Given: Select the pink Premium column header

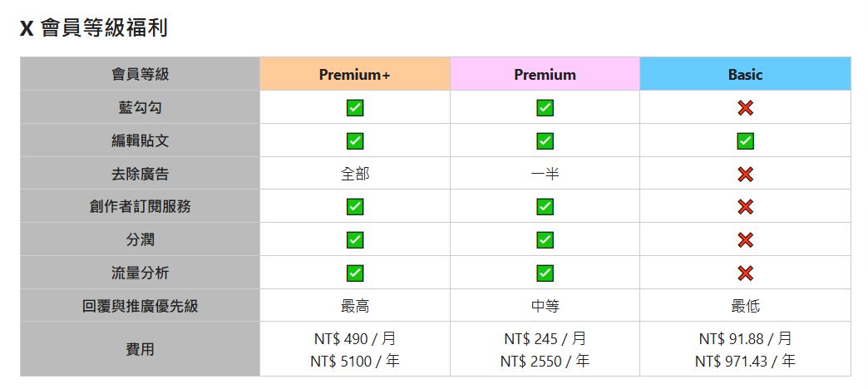Looking at the screenshot, I should 545,74.
